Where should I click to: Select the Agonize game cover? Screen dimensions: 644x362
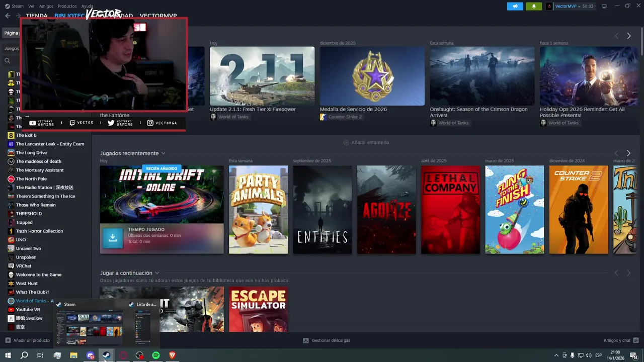[x=386, y=210]
